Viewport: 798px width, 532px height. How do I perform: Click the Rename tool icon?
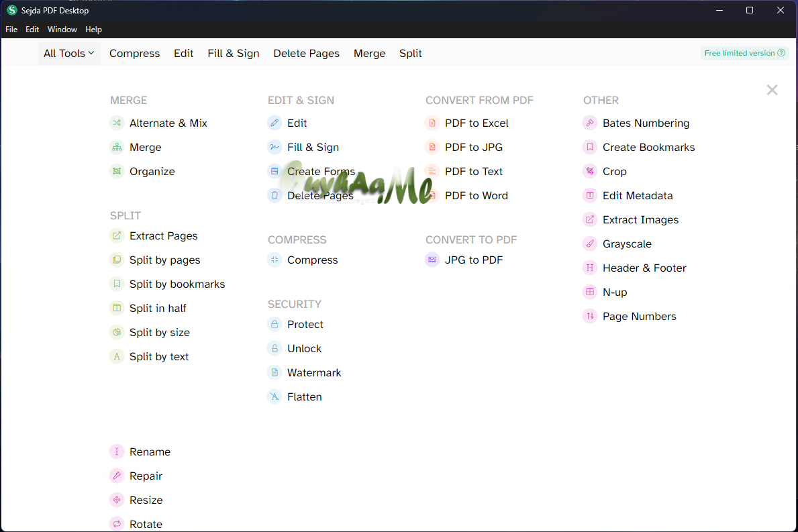tap(117, 451)
